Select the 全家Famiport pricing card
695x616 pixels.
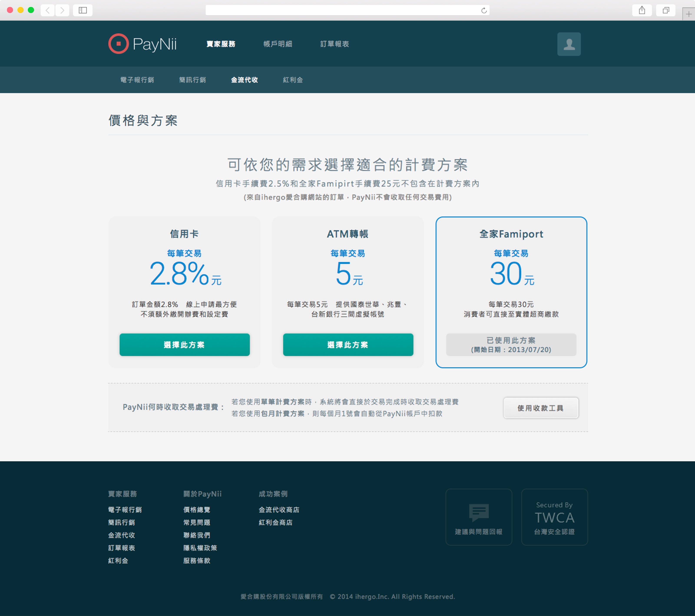pyautogui.click(x=511, y=272)
